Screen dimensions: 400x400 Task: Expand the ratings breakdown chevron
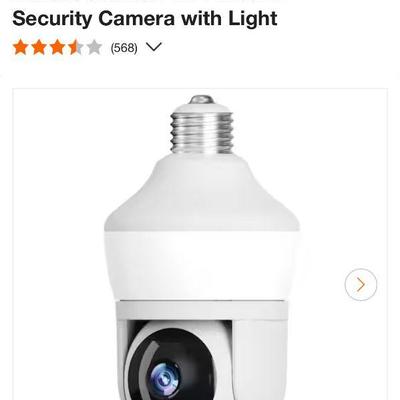(x=154, y=47)
